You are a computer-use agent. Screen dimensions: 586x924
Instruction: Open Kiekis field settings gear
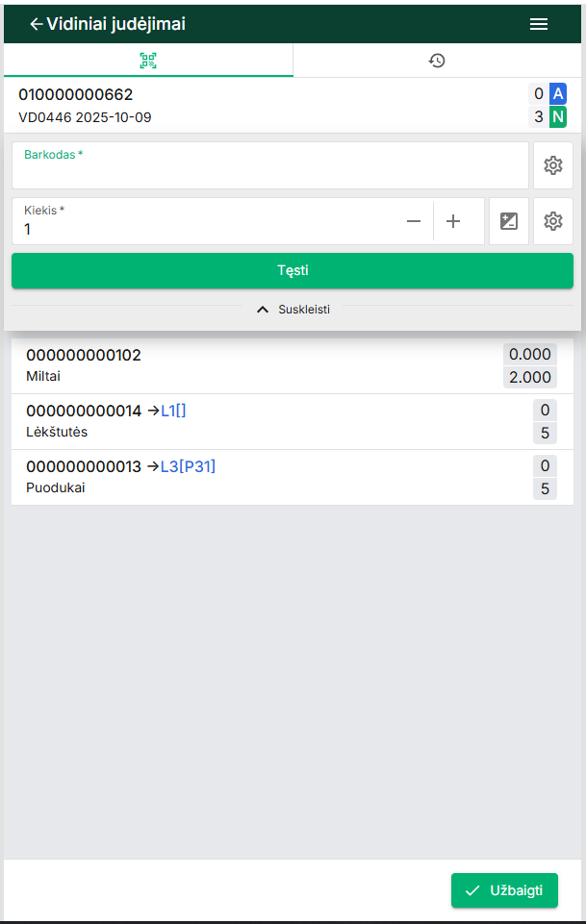coord(552,221)
